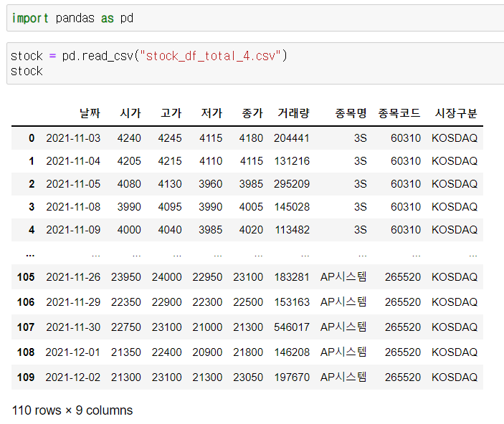Click high price 24000
This screenshot has width=504, height=424.
click(x=167, y=277)
